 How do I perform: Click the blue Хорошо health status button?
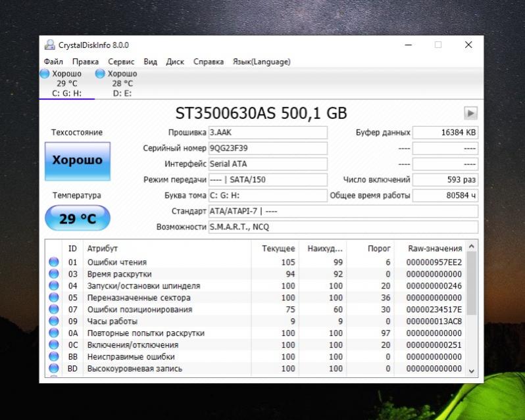[78, 161]
